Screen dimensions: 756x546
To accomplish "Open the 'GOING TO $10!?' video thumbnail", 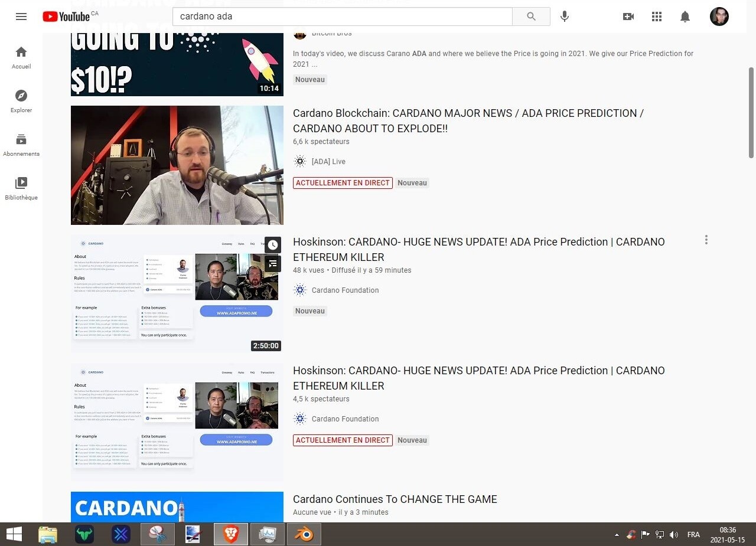I will pyautogui.click(x=177, y=64).
